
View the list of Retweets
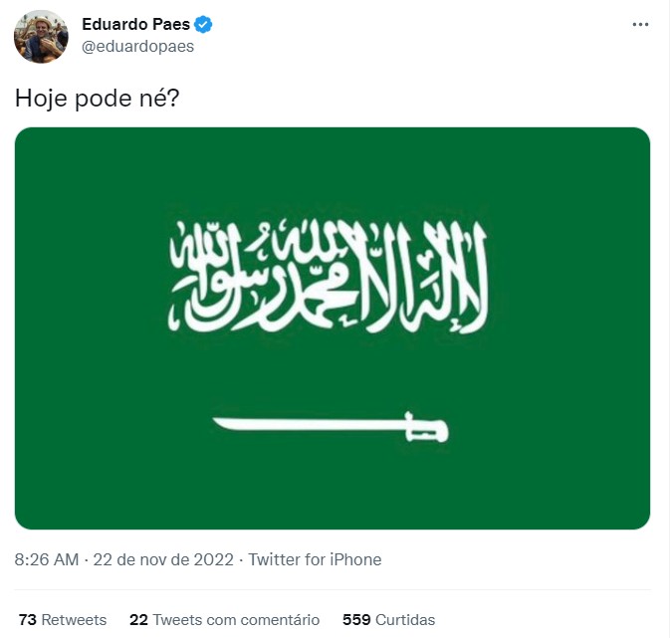coord(74,619)
